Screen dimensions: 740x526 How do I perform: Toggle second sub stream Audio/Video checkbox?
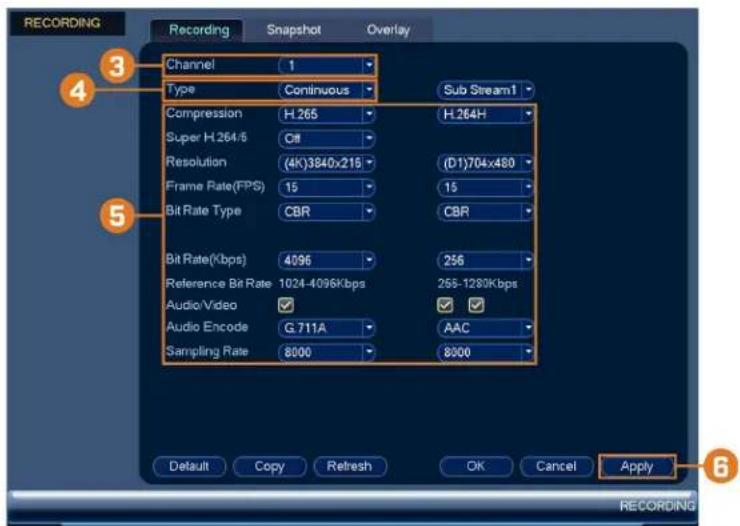click(x=476, y=305)
